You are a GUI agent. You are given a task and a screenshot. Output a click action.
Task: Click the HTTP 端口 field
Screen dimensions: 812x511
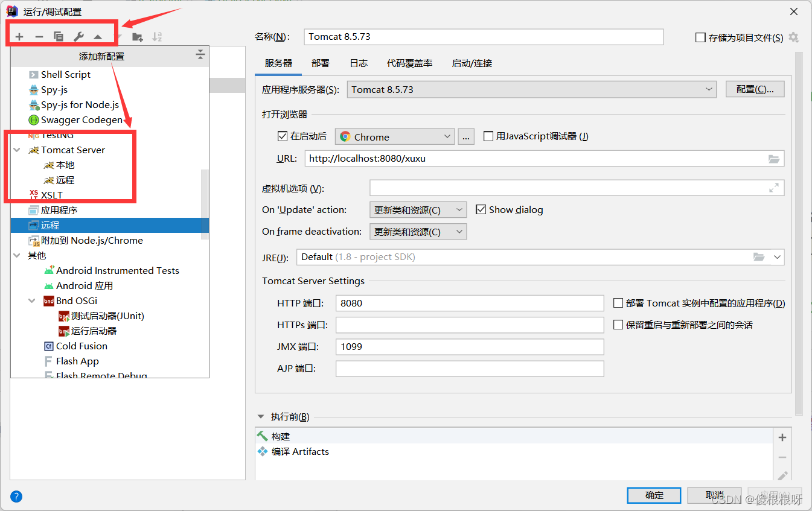pyautogui.click(x=470, y=303)
